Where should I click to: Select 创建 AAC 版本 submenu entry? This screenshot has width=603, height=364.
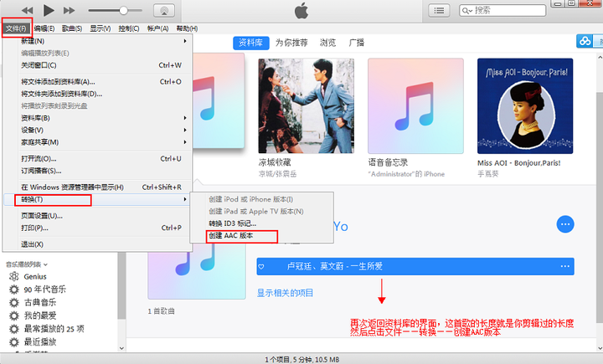coord(261,236)
